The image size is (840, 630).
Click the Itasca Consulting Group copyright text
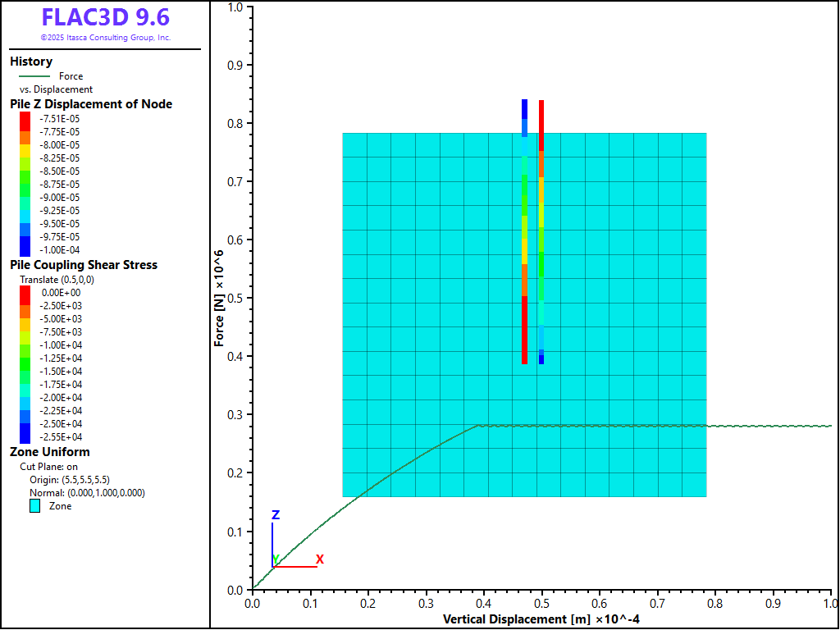(106, 38)
